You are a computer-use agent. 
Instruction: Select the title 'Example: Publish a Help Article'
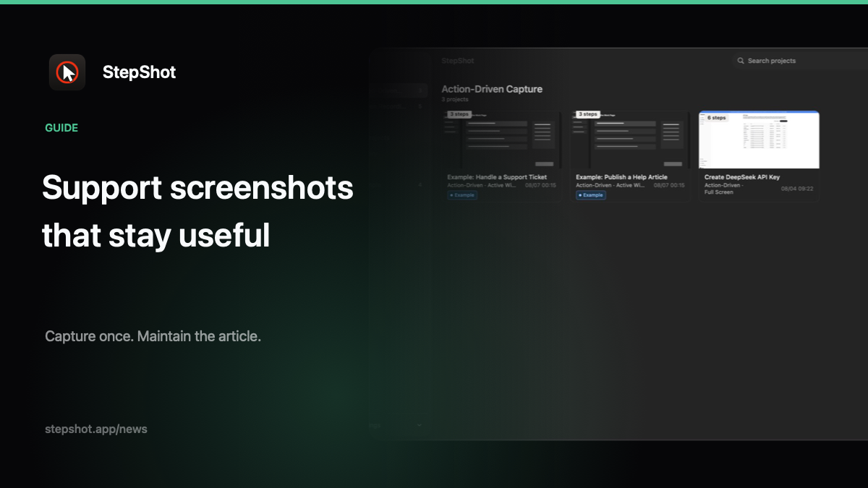point(621,176)
